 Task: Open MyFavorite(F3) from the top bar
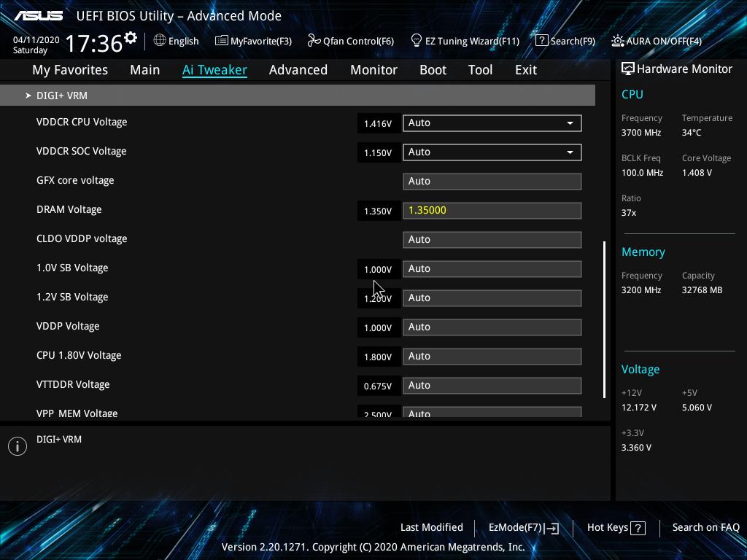coord(253,41)
